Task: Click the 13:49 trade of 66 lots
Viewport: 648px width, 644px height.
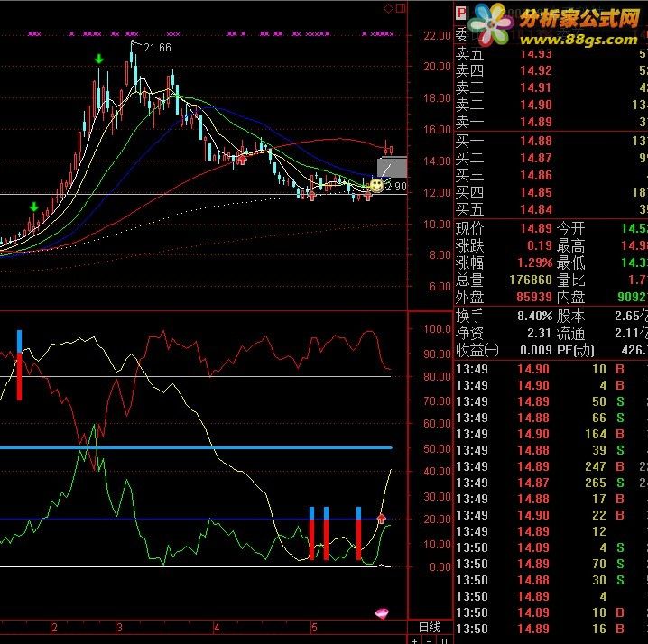Action: 551,418
